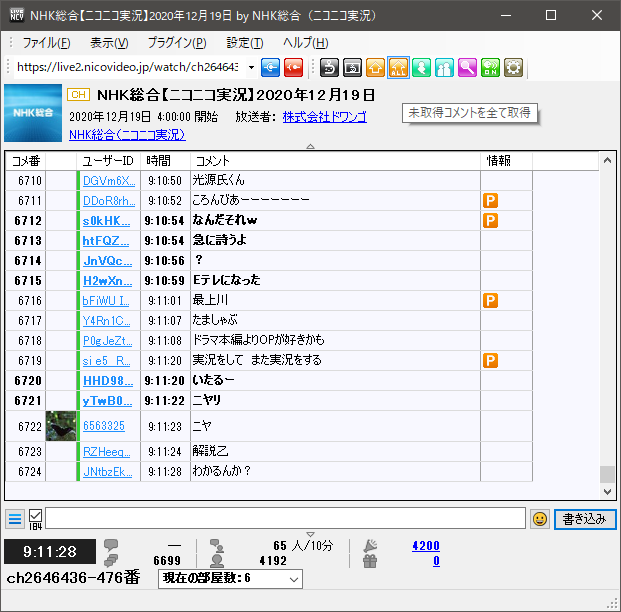Viewport: 621px width, 612px height.
Task: Click the orange CH channel badge
Action: coord(78,95)
